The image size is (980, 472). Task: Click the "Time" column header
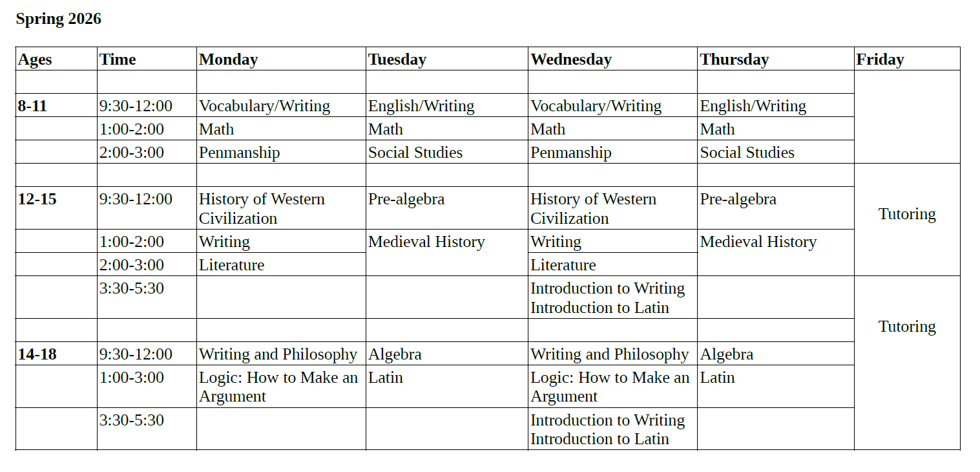point(118,59)
